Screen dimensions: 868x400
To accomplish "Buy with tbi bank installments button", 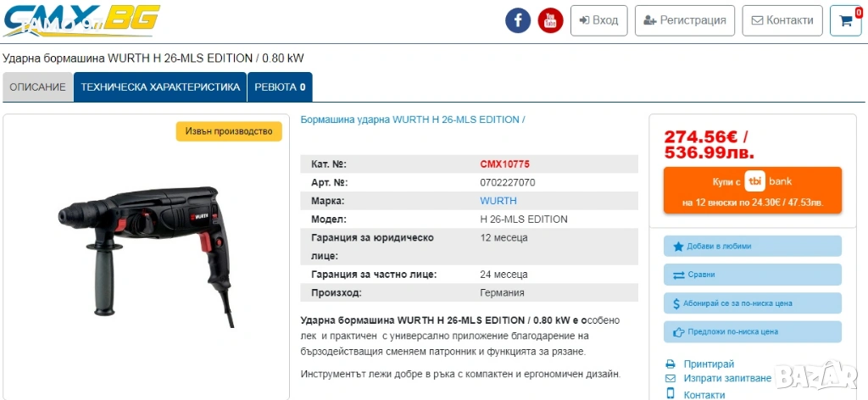I will [x=752, y=192].
